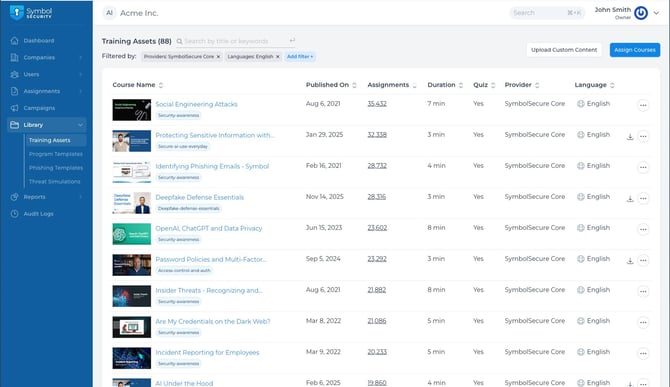Open the Add filter dropdown

300,56
